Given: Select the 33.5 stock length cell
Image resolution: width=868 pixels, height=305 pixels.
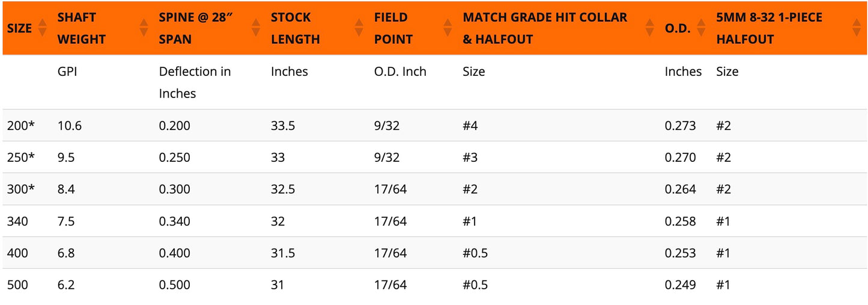Looking at the screenshot, I should point(283,126).
